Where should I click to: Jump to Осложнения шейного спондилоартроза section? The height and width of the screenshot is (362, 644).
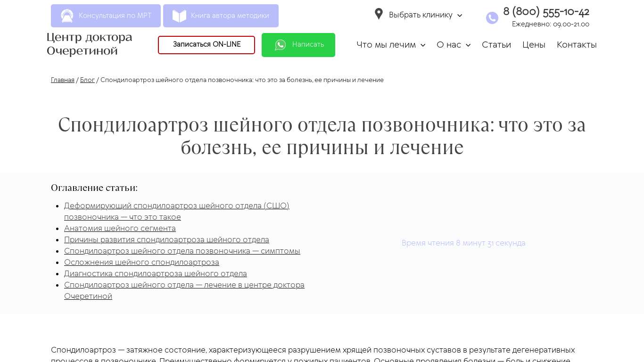coord(141,263)
